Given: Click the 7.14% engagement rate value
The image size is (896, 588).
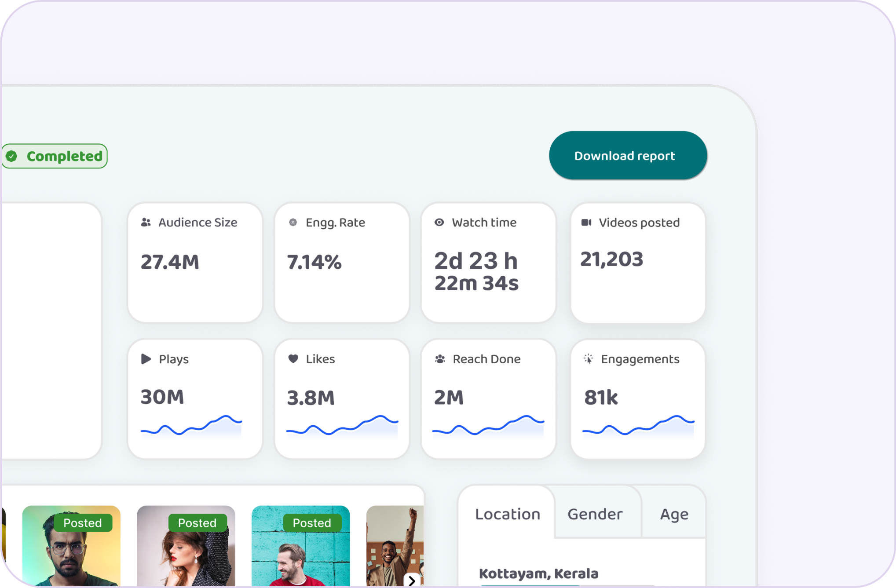Looking at the screenshot, I should [x=314, y=262].
